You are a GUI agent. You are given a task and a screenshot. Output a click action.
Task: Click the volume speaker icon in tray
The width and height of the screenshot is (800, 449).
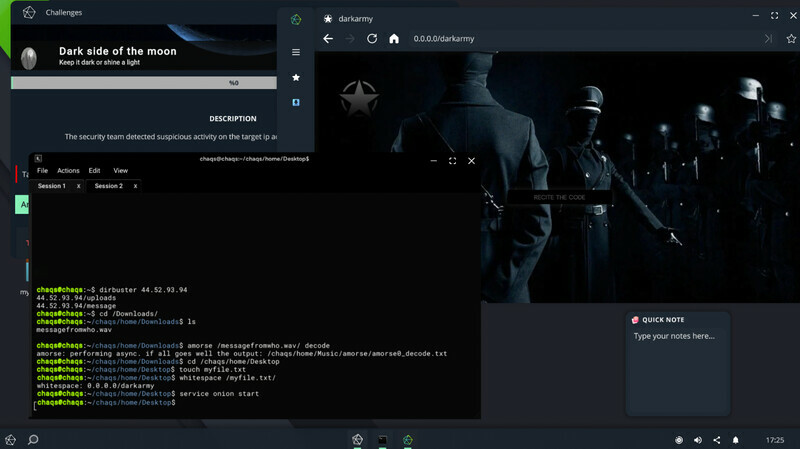[x=698, y=439]
